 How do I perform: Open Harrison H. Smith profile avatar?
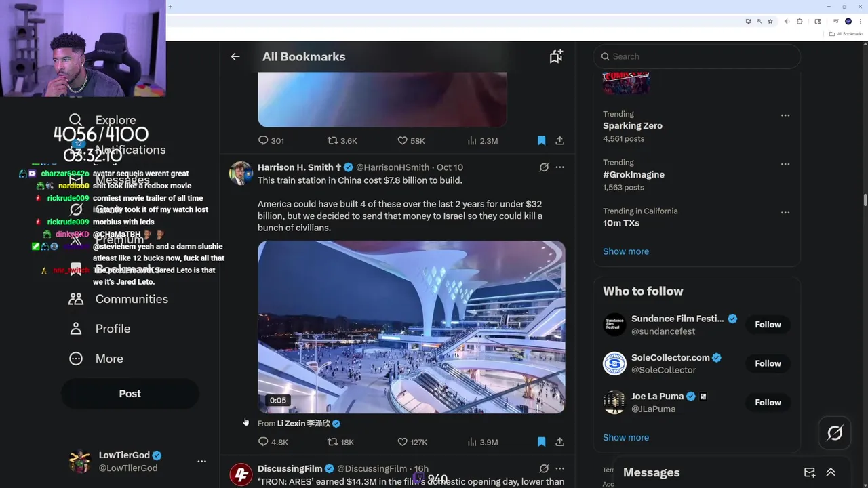pyautogui.click(x=241, y=174)
